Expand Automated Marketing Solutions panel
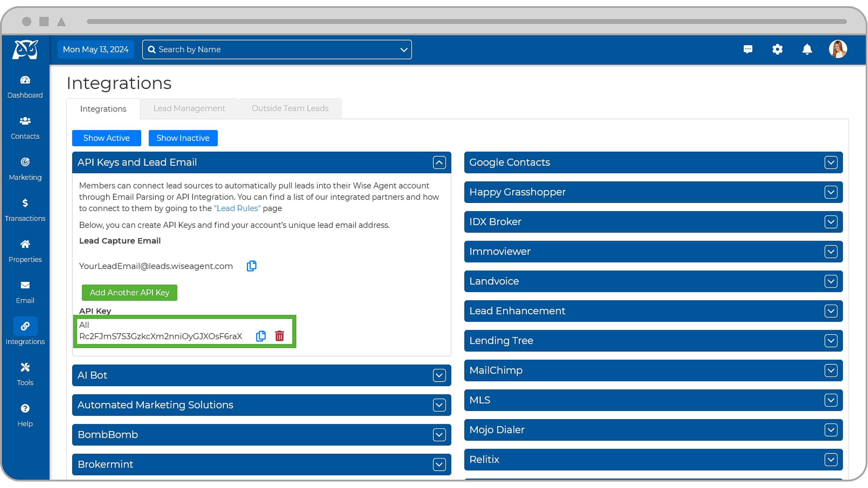This screenshot has height=488, width=868. point(439,405)
